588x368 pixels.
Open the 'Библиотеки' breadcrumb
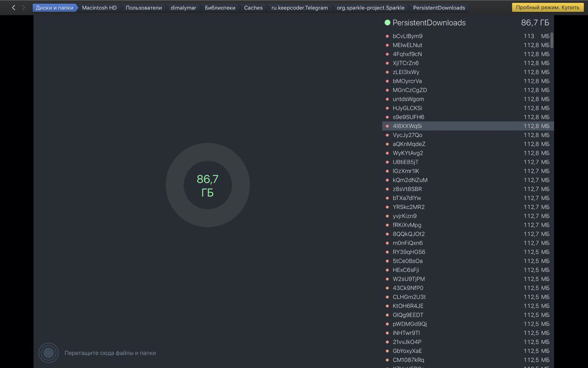pos(220,8)
